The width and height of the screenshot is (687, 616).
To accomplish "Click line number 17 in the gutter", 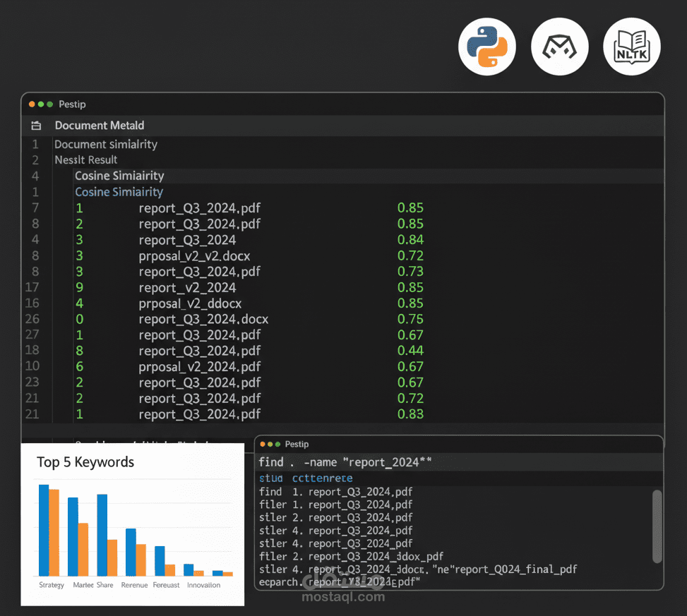I will tap(32, 287).
